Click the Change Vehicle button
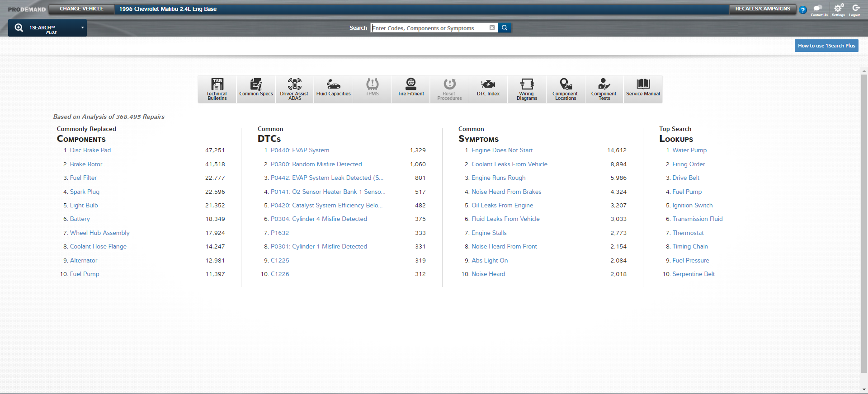The image size is (868, 394). click(x=81, y=9)
